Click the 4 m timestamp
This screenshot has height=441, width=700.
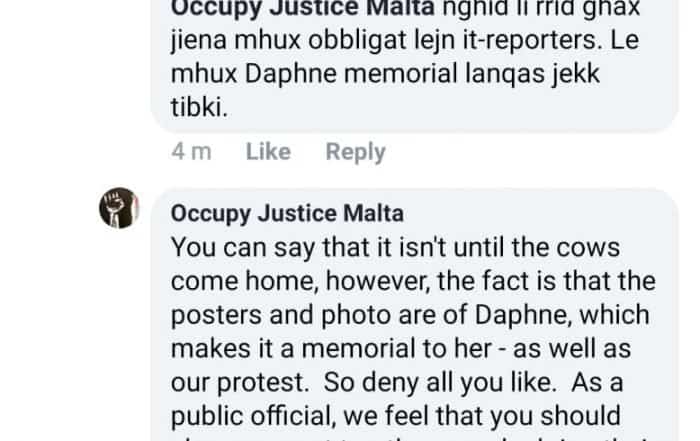(192, 152)
